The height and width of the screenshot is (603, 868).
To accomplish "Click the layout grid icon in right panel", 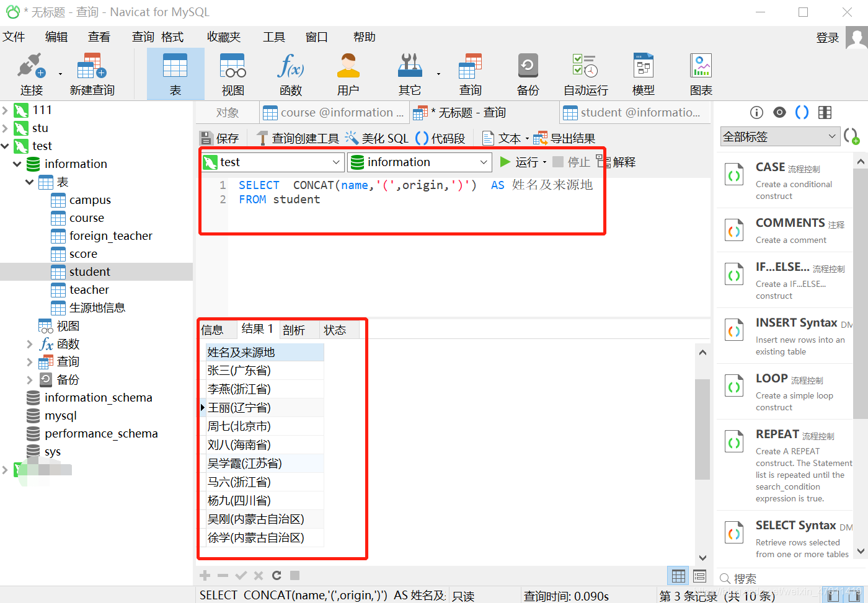I will (825, 112).
